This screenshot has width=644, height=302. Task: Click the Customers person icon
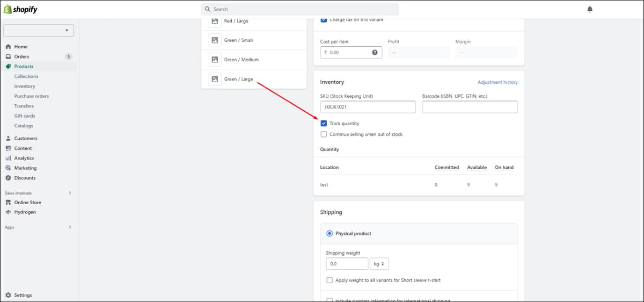point(8,139)
